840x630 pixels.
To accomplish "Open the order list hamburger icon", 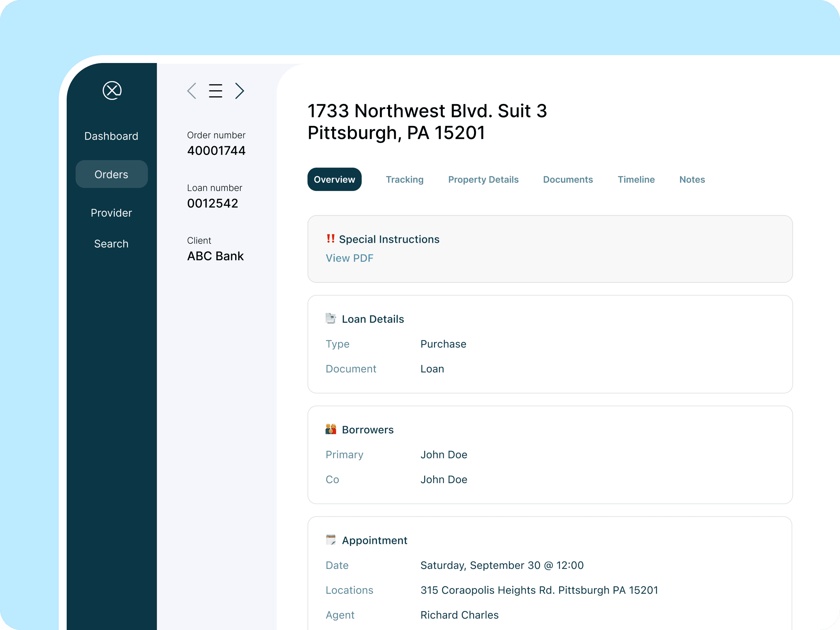I will pyautogui.click(x=215, y=91).
